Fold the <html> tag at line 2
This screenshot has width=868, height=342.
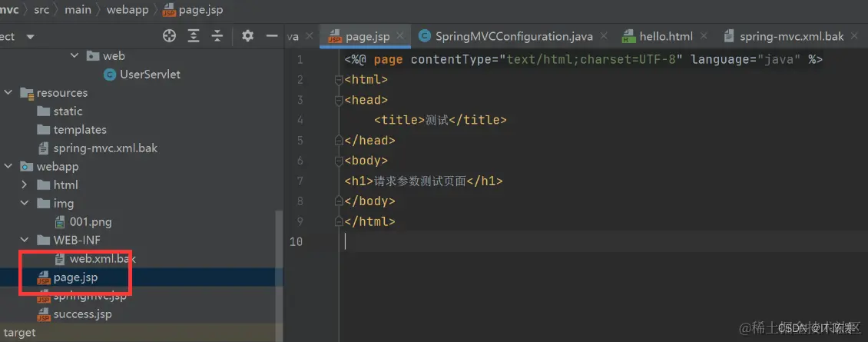click(x=339, y=81)
